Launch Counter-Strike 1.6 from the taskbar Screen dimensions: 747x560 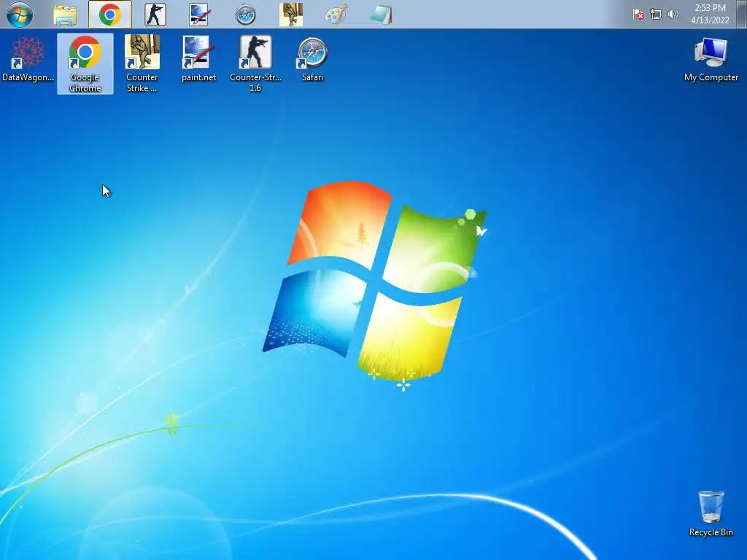pos(155,15)
